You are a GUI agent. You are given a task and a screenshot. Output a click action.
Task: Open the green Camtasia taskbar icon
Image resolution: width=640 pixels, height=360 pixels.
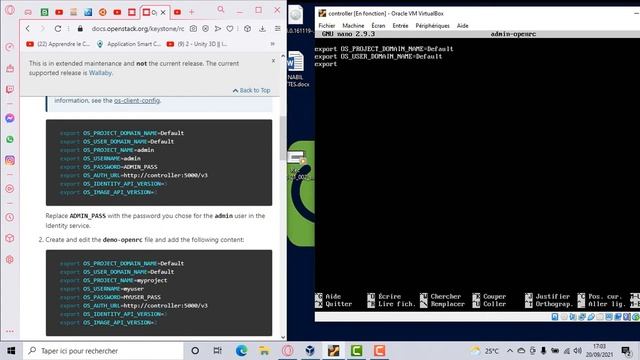tap(356, 351)
